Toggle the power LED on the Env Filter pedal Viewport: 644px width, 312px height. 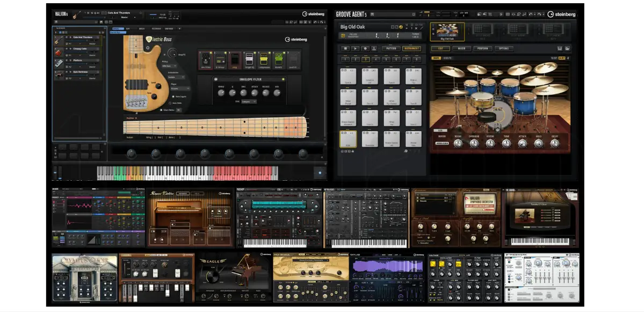pyautogui.click(x=211, y=52)
